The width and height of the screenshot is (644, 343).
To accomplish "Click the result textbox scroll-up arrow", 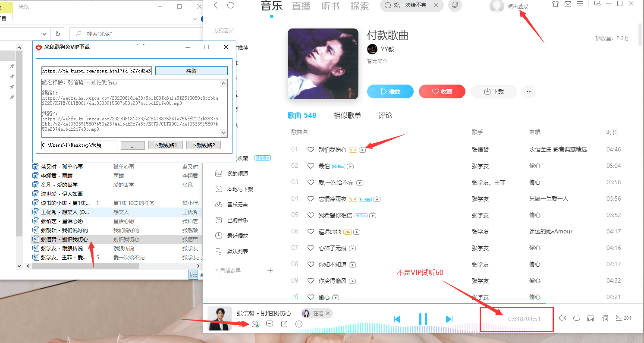I will tap(224, 83).
